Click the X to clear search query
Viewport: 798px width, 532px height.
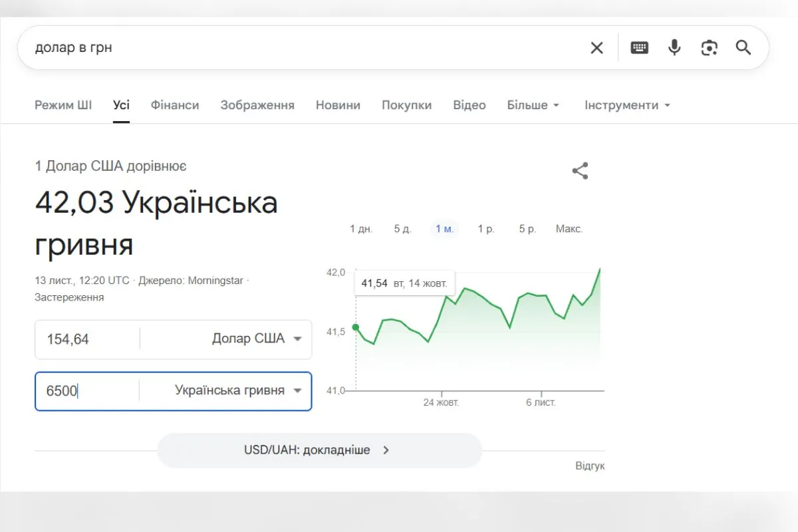point(597,47)
